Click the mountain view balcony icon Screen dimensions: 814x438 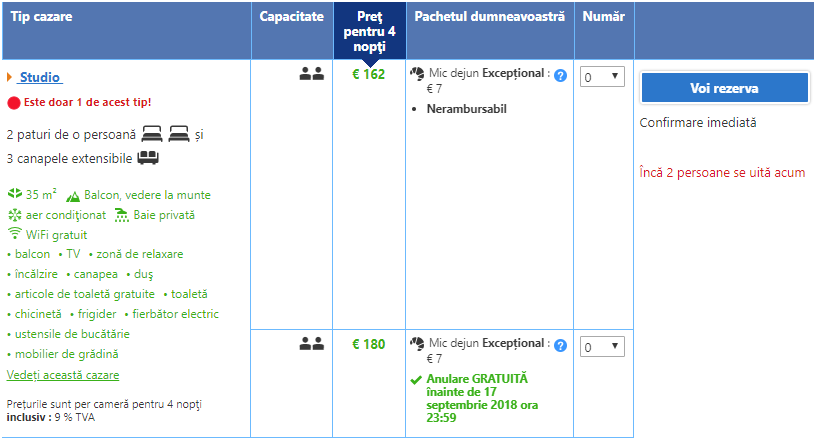pyautogui.click(x=72, y=196)
